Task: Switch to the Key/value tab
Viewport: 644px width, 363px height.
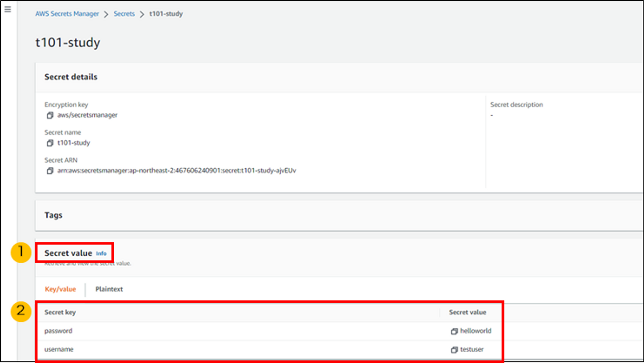Action: click(x=60, y=289)
